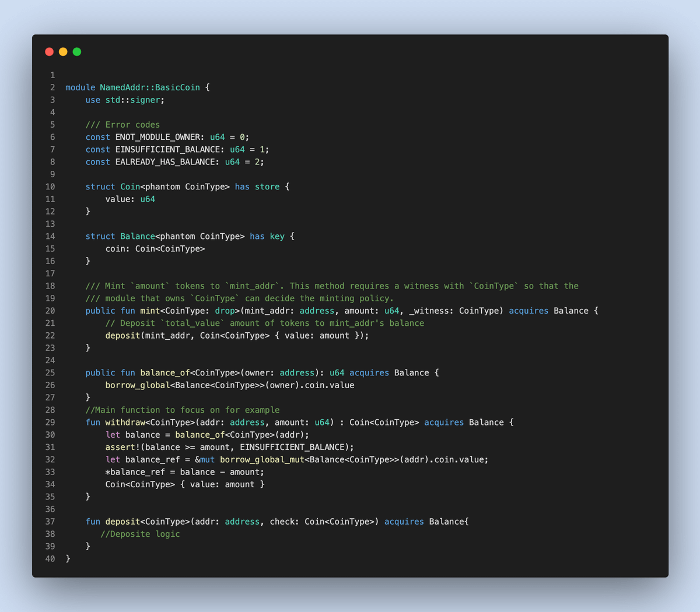The width and height of the screenshot is (700, 612).
Task: Click the withdraw function name on line 29
Action: pos(125,423)
